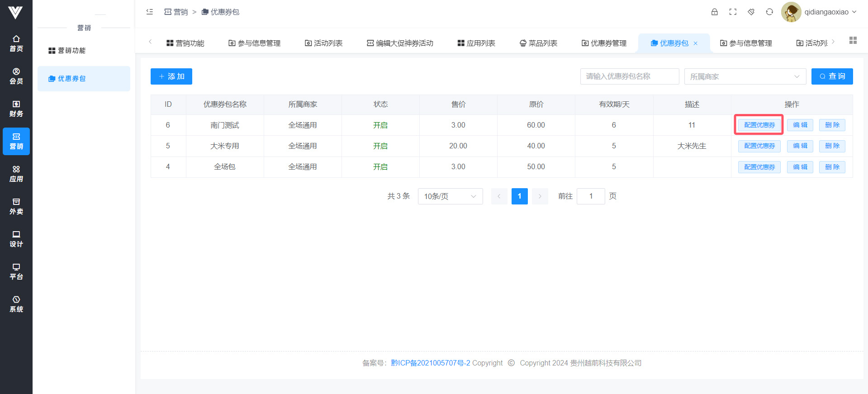Switch to the 优惠券管理 tab
The image size is (868, 394).
[x=604, y=43]
